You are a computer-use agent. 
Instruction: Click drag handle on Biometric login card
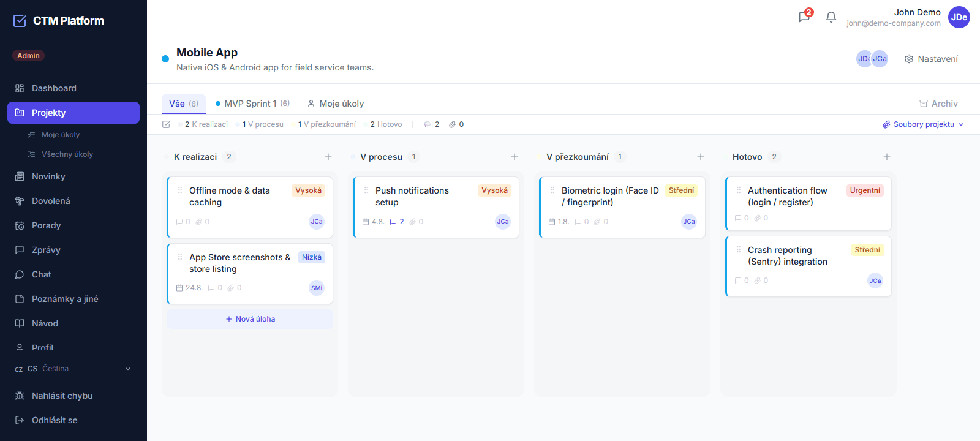pyautogui.click(x=552, y=190)
